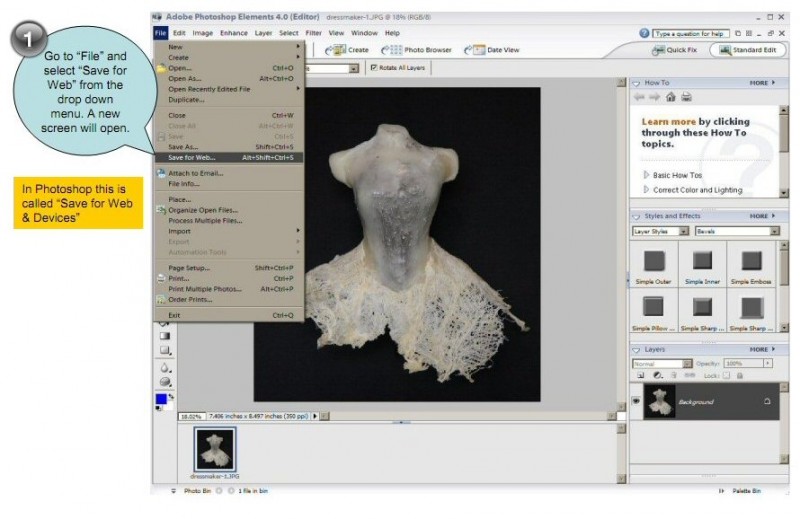The height and width of the screenshot is (519, 800).
Task: Toggle the Rotate All Layers checkbox
Action: pos(374,67)
